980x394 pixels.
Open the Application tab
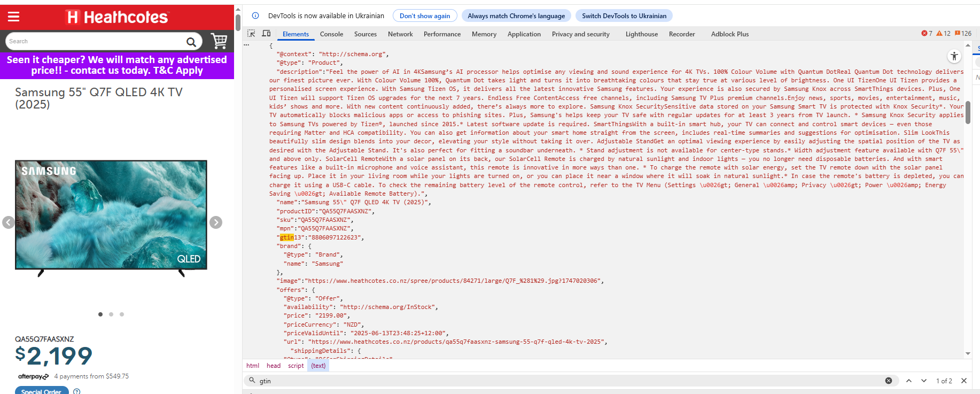tap(524, 34)
